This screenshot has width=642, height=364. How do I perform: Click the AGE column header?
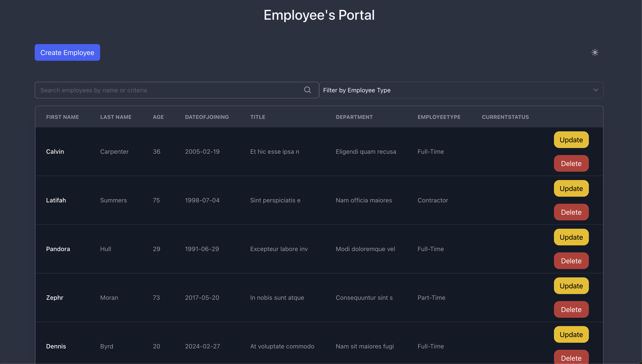click(x=158, y=117)
